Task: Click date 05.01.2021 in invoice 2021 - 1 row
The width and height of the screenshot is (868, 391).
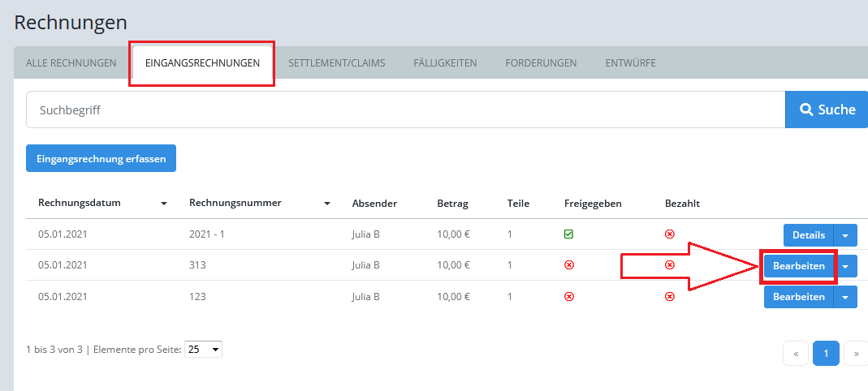Action: [x=63, y=234]
